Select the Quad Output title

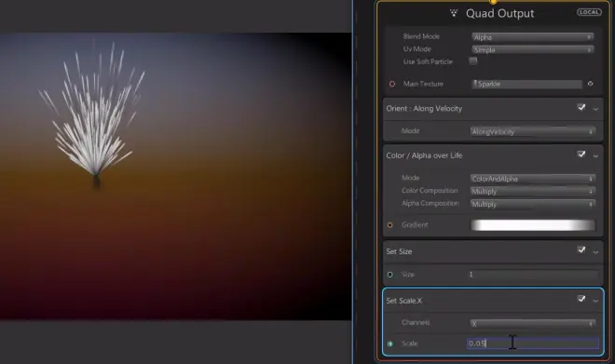point(499,13)
